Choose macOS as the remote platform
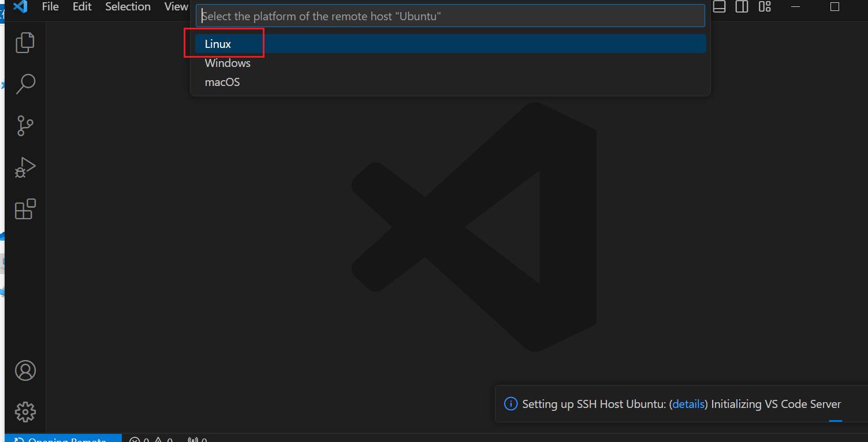Screen dimensions: 868x442 [x=450, y=82]
